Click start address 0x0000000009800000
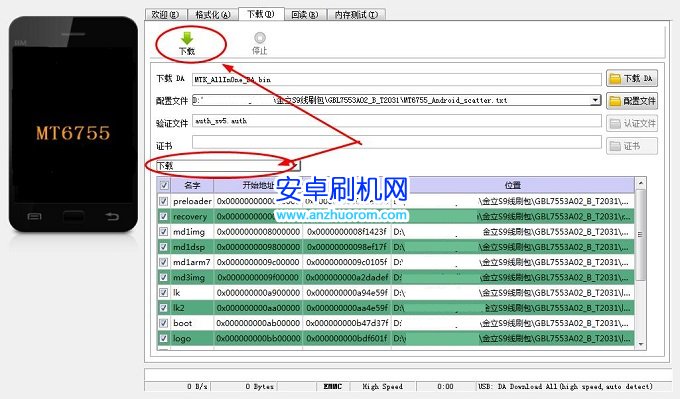The image size is (680, 399). pyautogui.click(x=258, y=247)
